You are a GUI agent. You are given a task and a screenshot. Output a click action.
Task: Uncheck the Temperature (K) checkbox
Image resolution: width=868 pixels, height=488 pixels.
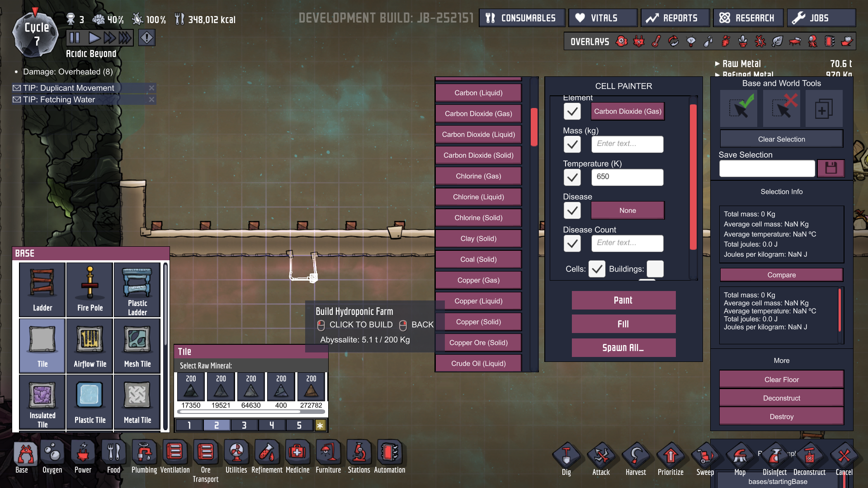point(572,177)
